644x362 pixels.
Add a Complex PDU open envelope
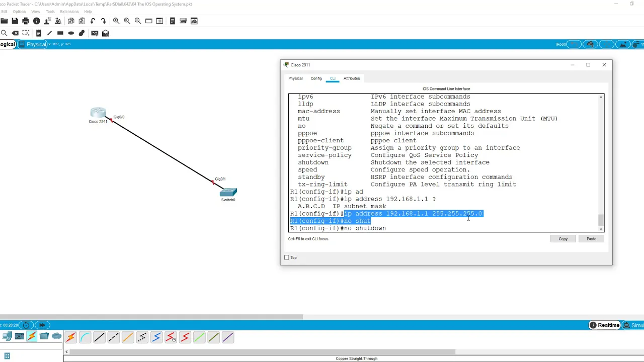coord(106,33)
